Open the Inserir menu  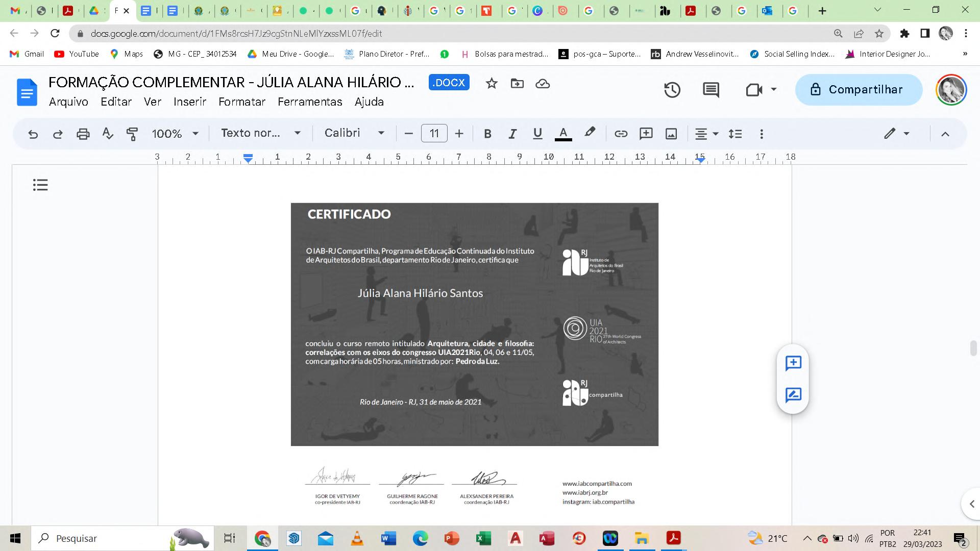pos(189,102)
